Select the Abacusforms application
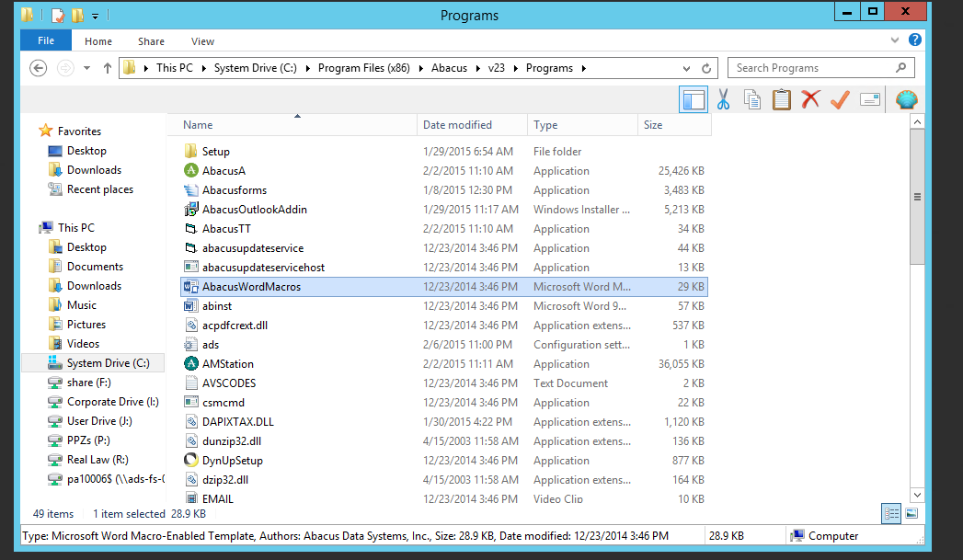 tap(444, 189)
